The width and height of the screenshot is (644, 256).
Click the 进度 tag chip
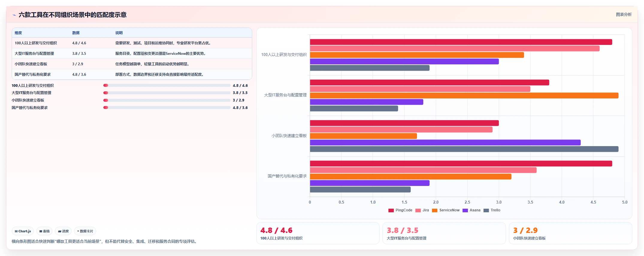63,231
